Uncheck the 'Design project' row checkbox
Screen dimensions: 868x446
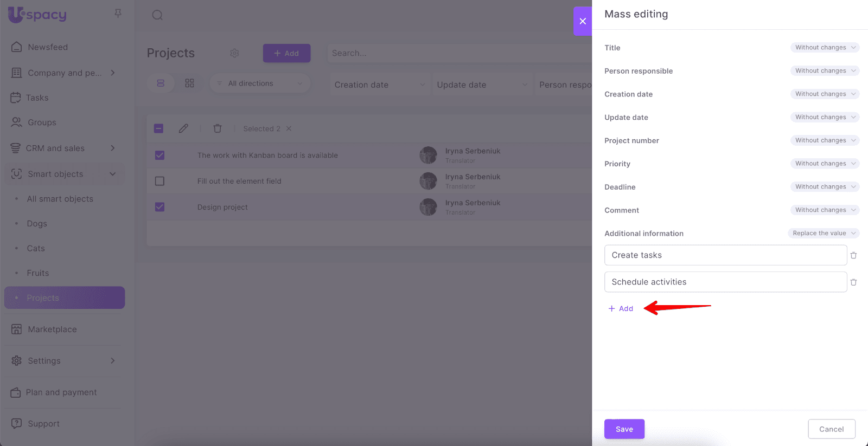pyautogui.click(x=159, y=207)
